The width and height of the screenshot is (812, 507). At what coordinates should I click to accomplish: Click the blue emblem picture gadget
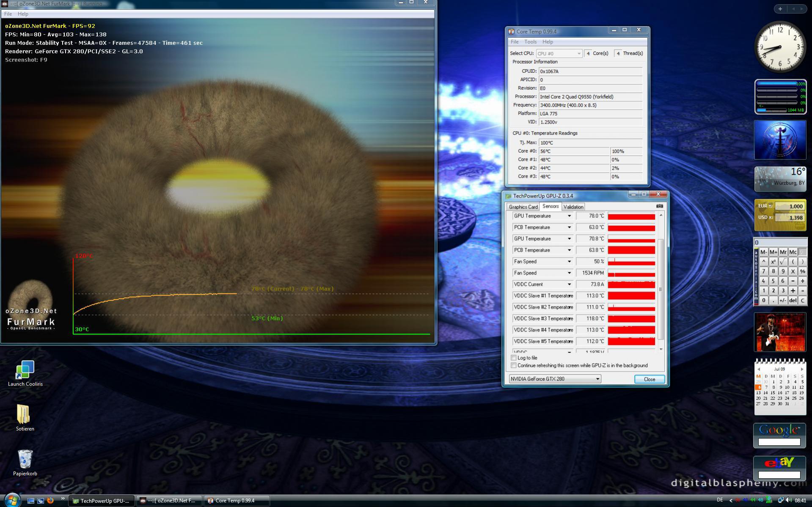pyautogui.click(x=780, y=140)
